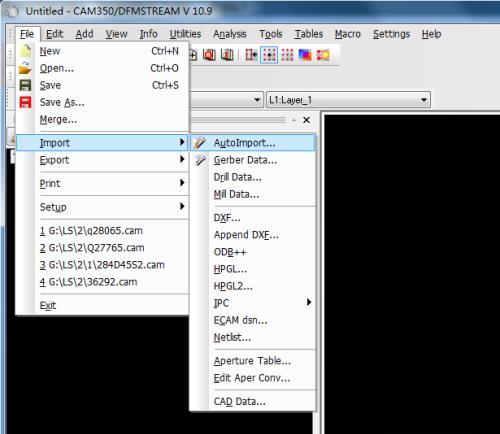Viewport: 500px width, 434px height.
Task: Click the red circle layers toolbar icon
Action: click(x=210, y=55)
